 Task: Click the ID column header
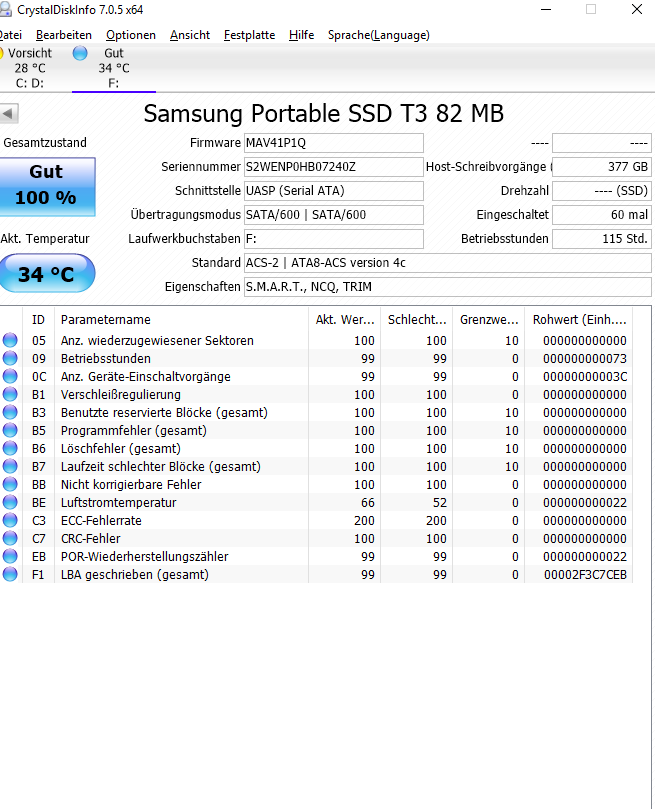39,320
